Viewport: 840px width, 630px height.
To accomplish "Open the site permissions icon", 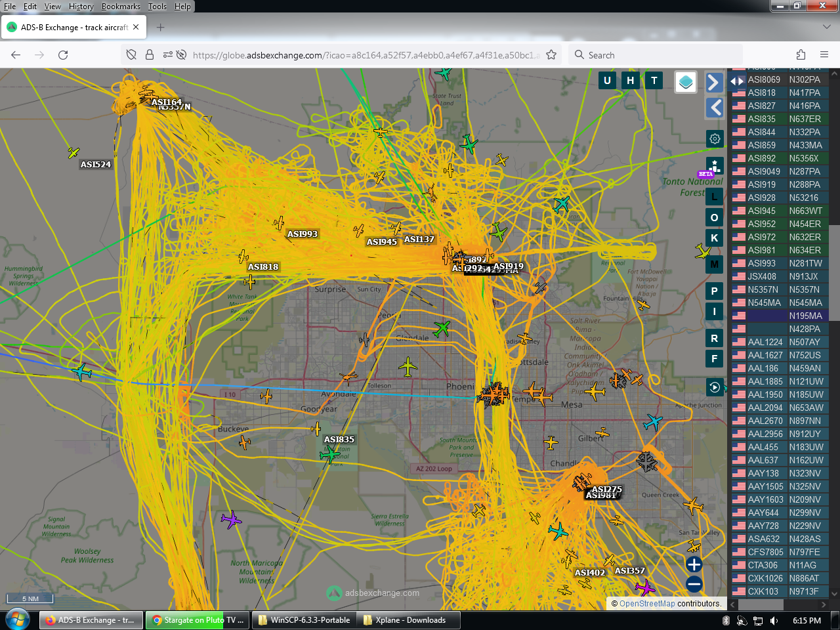I will [x=168, y=55].
